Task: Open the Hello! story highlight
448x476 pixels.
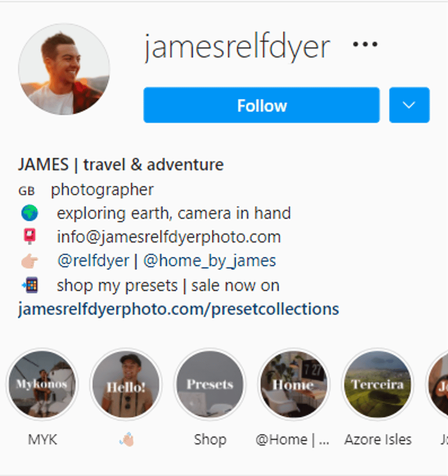Action: (x=126, y=384)
